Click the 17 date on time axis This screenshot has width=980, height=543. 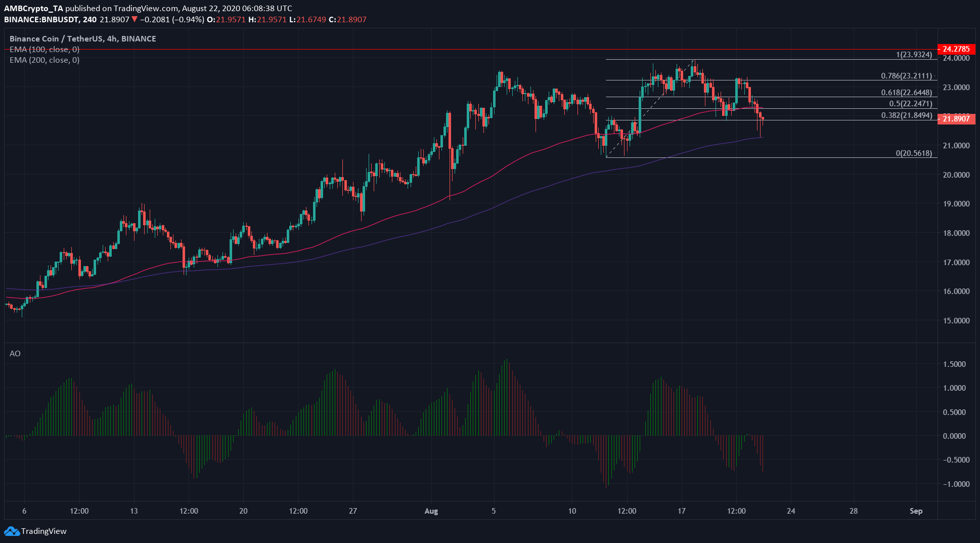click(682, 511)
